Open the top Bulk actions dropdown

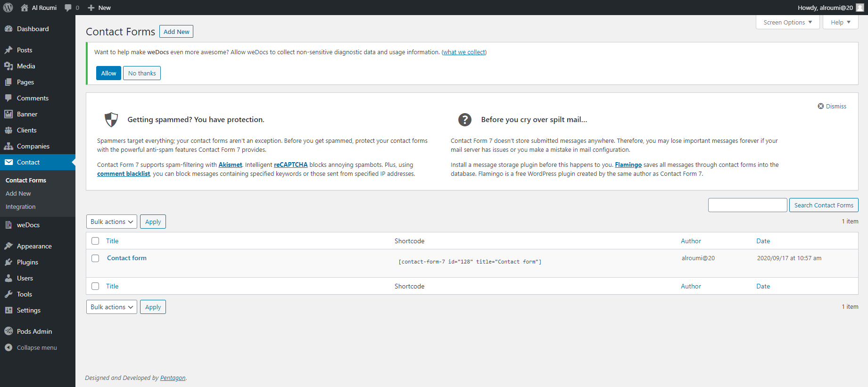[x=112, y=222]
